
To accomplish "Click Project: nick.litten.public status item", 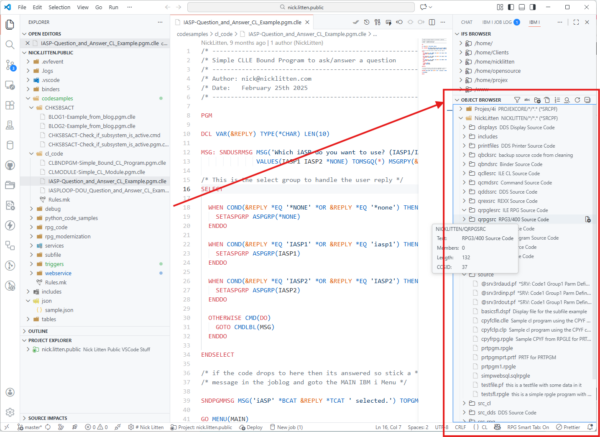I will (201, 427).
